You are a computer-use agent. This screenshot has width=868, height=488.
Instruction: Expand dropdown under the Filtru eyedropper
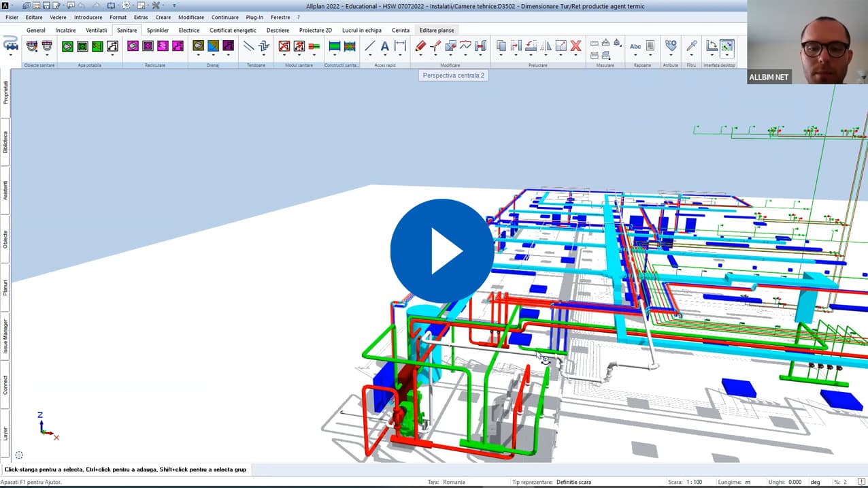pyautogui.click(x=692, y=55)
